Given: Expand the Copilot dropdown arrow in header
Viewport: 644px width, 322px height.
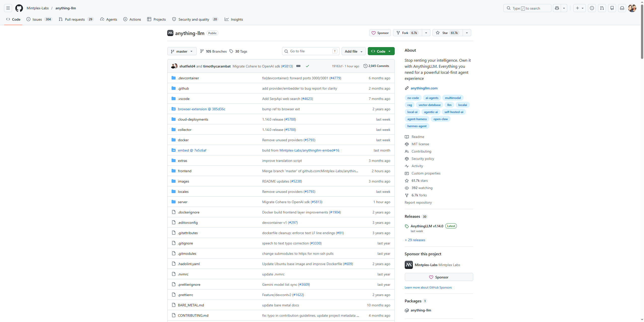Looking at the screenshot, I should pyautogui.click(x=564, y=8).
